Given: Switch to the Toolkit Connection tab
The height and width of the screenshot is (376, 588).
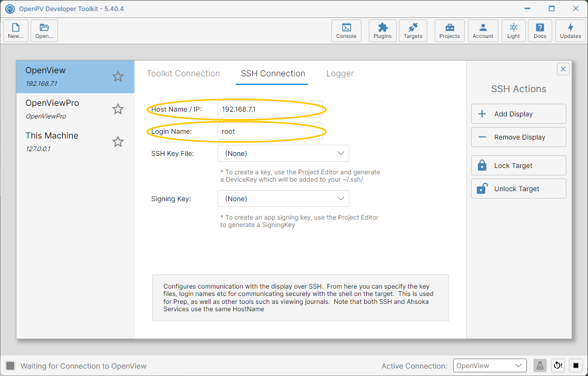Looking at the screenshot, I should pyautogui.click(x=183, y=74).
